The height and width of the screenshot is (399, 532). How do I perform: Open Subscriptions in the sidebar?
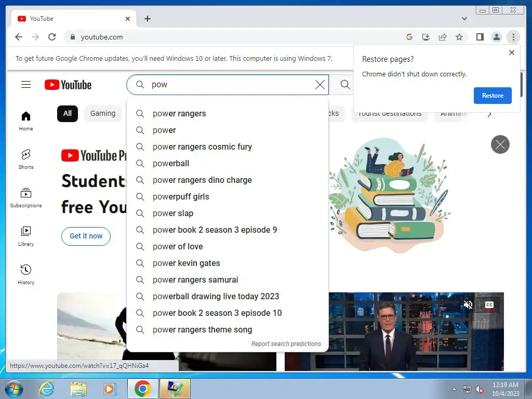pos(26,198)
